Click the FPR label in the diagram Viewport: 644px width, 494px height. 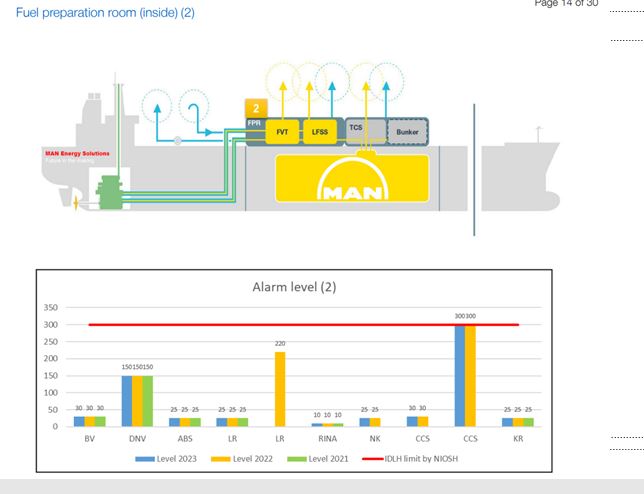254,123
